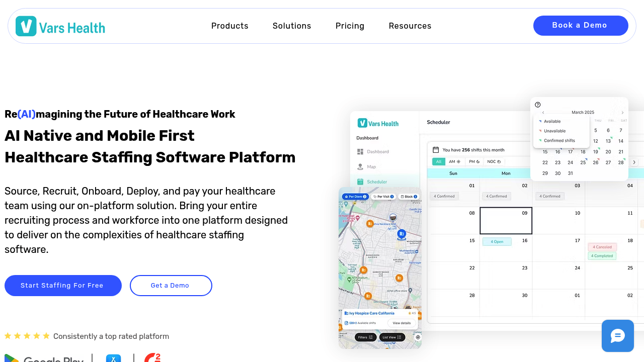This screenshot has height=362, width=644.
Task: Click the App Store icon
Action: tap(114, 359)
